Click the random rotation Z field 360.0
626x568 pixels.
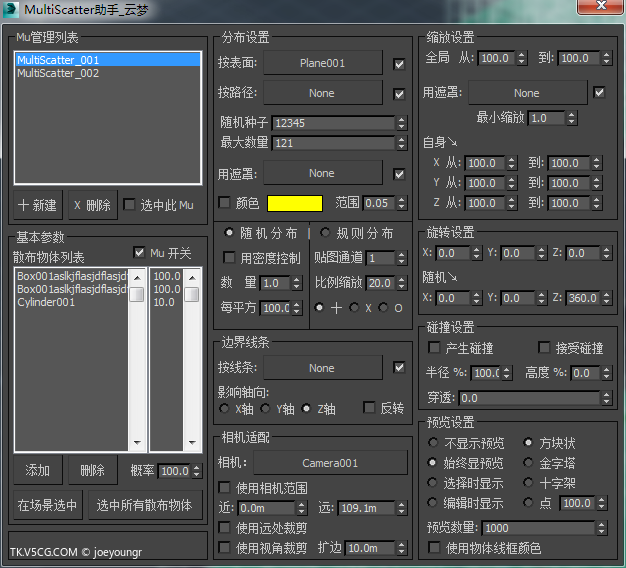[x=583, y=298]
